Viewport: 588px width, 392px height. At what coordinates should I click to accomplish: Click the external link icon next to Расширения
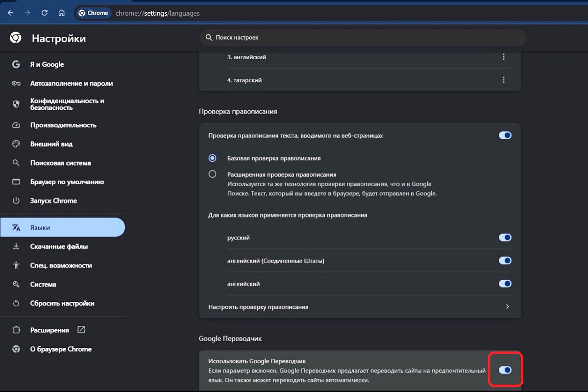pos(81,330)
